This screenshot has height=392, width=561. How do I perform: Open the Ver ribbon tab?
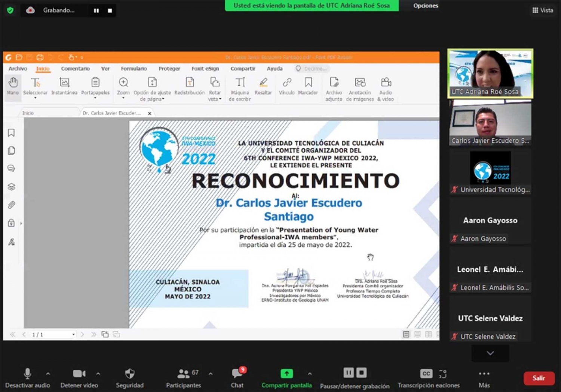(x=105, y=68)
